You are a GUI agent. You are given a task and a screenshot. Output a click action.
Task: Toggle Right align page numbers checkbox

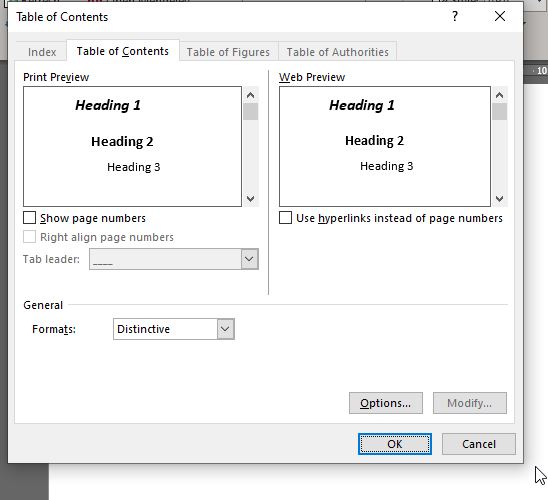click(x=29, y=237)
